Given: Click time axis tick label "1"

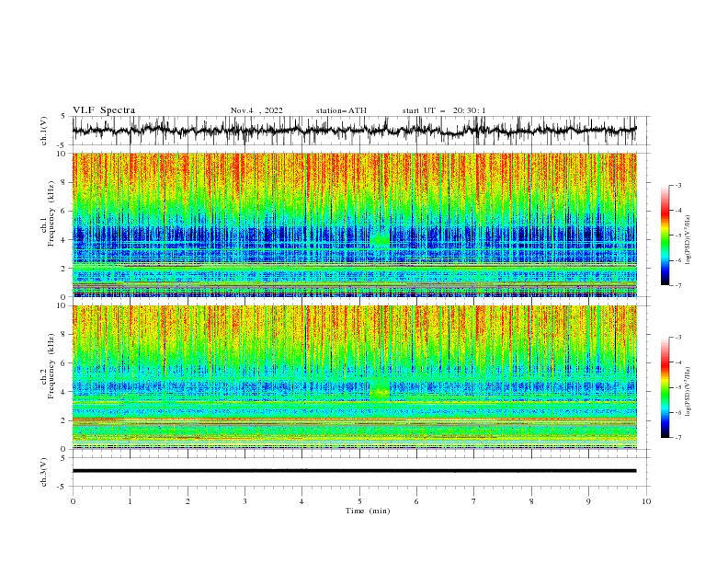Looking at the screenshot, I should point(130,501).
